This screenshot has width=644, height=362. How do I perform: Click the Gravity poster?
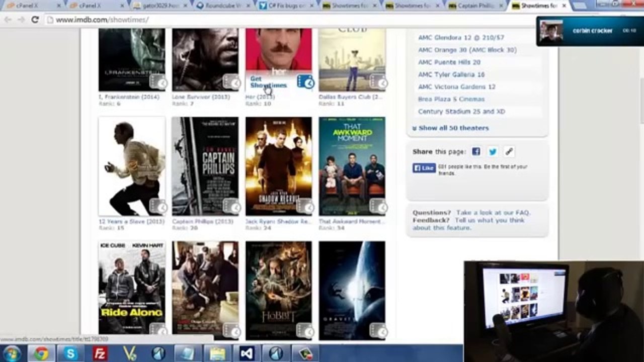coord(352,290)
